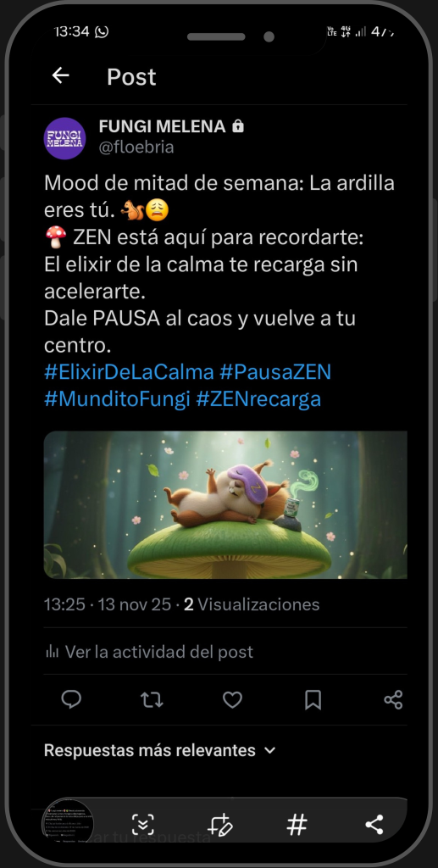
Task: Tap the #MunditoFungi hashtag link
Action: 117,398
